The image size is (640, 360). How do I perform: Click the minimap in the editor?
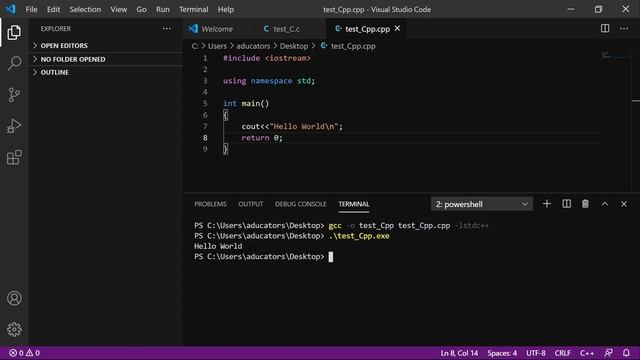tap(616, 55)
